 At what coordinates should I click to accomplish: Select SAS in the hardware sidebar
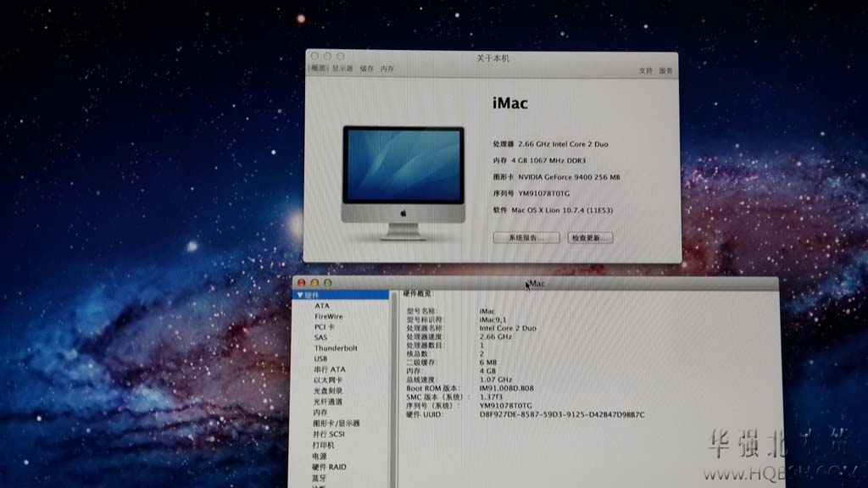(320, 337)
